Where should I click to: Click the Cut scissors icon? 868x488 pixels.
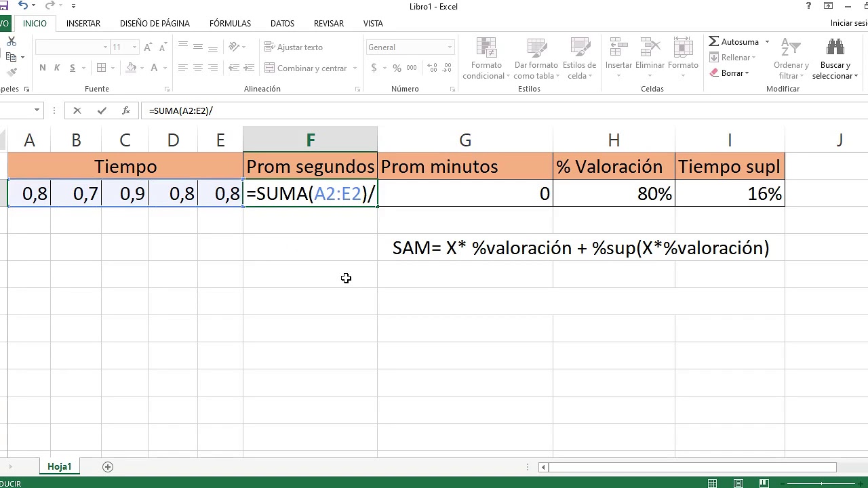coord(11,41)
